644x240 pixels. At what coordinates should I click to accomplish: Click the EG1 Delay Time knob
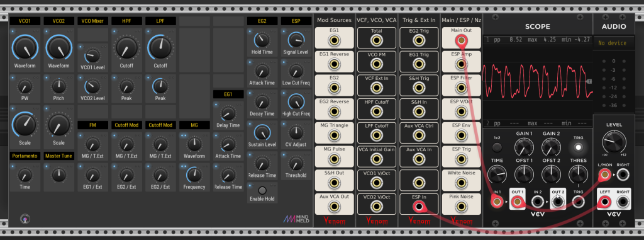228,113
